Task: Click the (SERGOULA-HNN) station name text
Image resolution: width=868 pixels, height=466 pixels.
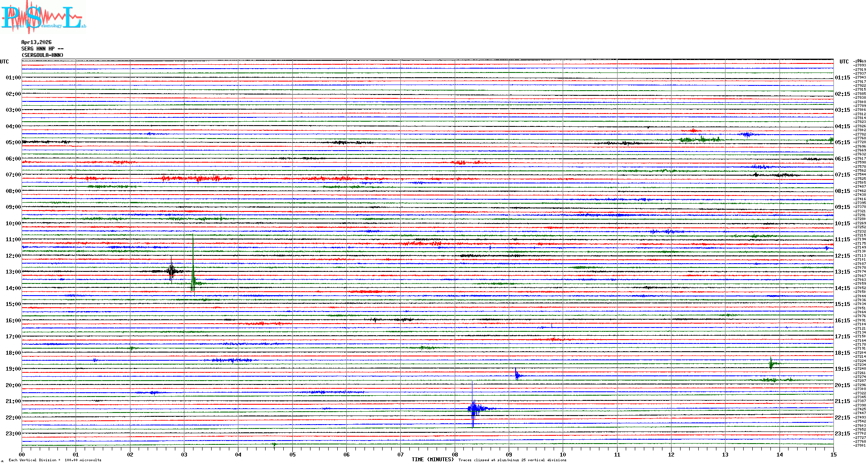Action: click(x=42, y=55)
